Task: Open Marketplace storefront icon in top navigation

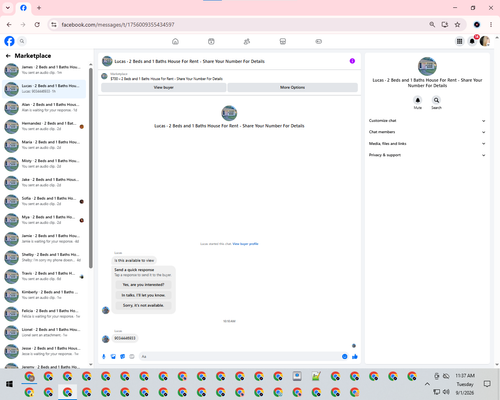Action: tap(283, 41)
